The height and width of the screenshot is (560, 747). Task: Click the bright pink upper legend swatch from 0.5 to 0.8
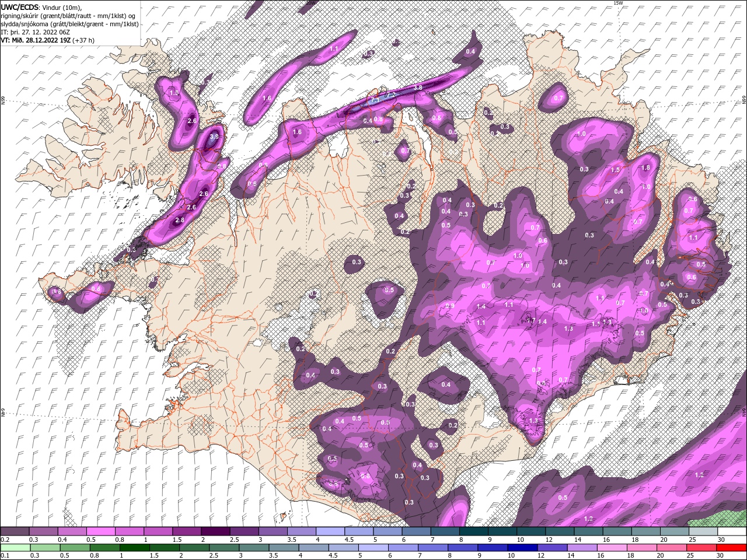click(x=100, y=531)
